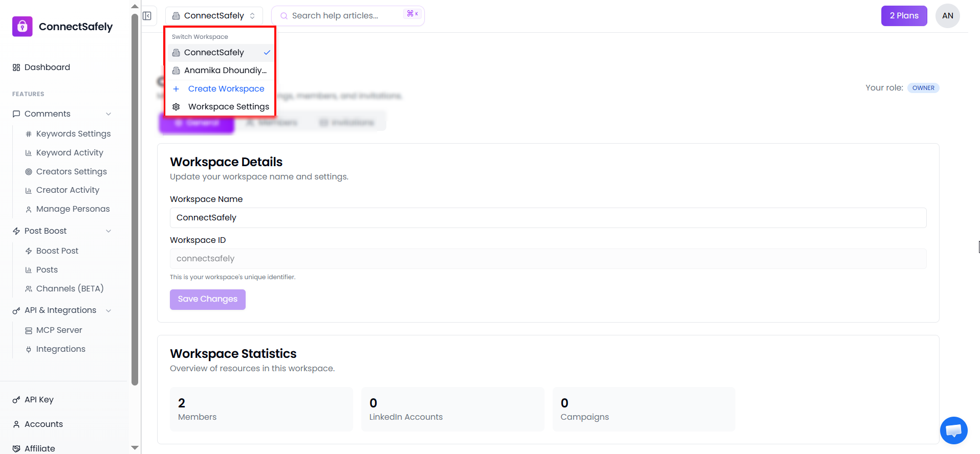This screenshot has width=980, height=454.
Task: Open Keywords Settings in the sidebar
Action: [x=73, y=134]
